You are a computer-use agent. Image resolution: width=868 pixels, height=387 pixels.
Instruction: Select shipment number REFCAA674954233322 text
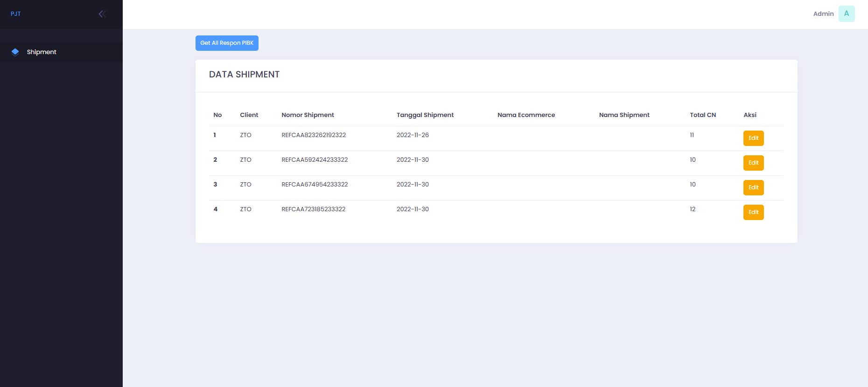point(315,185)
